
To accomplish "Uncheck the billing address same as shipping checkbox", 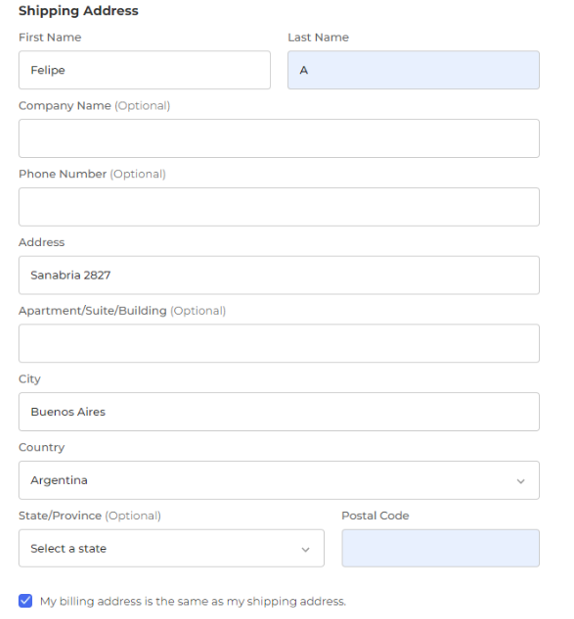I will coord(25,601).
